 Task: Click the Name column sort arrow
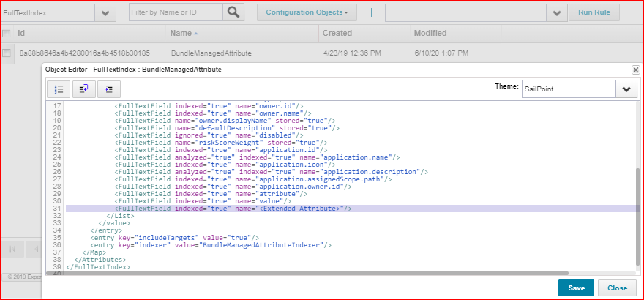click(196, 34)
